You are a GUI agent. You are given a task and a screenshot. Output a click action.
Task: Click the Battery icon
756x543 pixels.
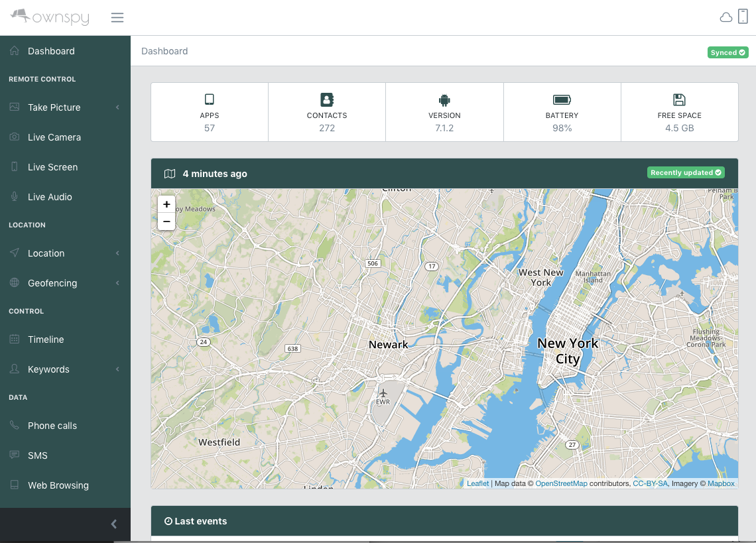[562, 100]
